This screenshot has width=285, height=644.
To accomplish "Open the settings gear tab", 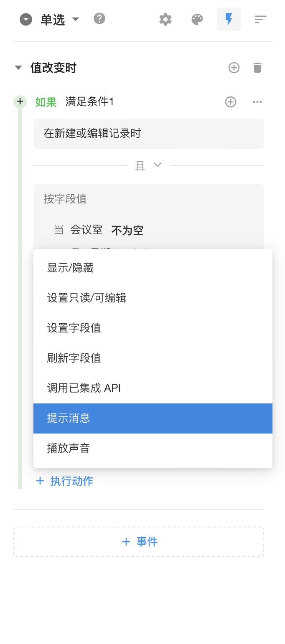I will point(165,19).
